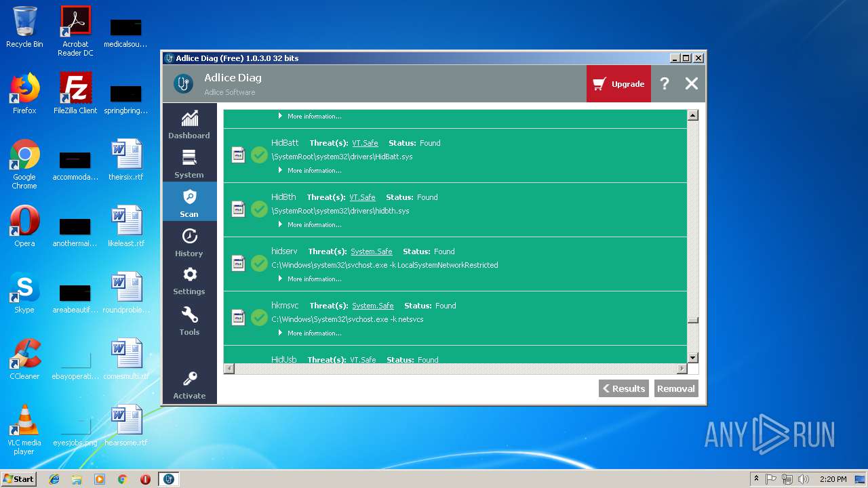
Task: Open the Settings sidebar section
Action: 189,280
